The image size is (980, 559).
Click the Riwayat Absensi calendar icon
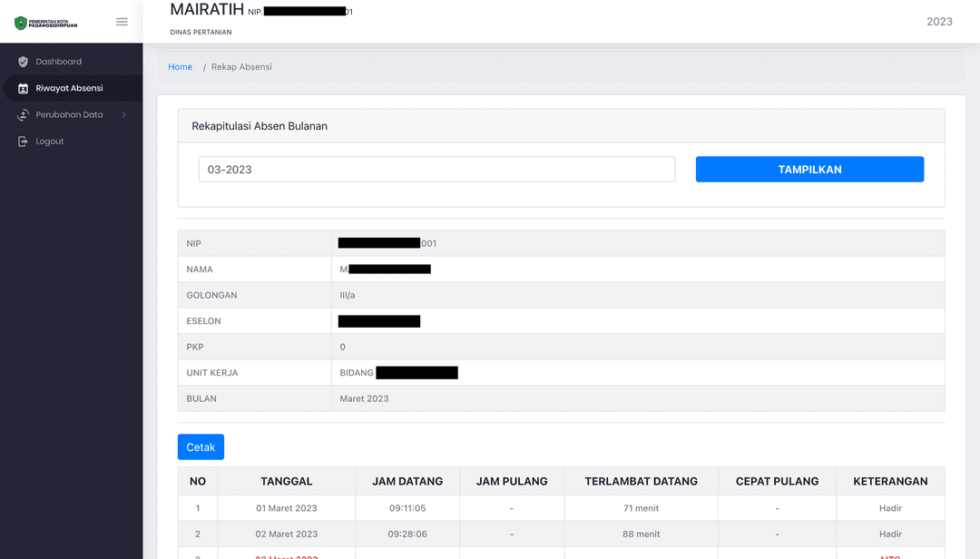point(23,88)
